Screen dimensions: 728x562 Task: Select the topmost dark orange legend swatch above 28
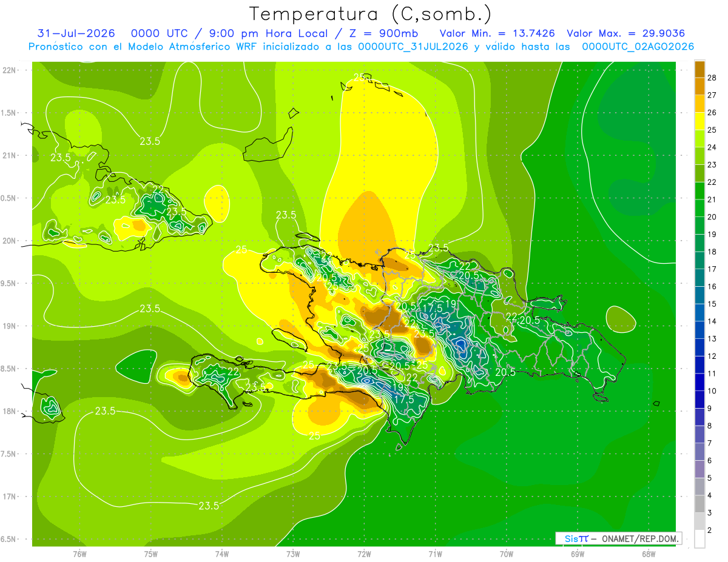699,69
